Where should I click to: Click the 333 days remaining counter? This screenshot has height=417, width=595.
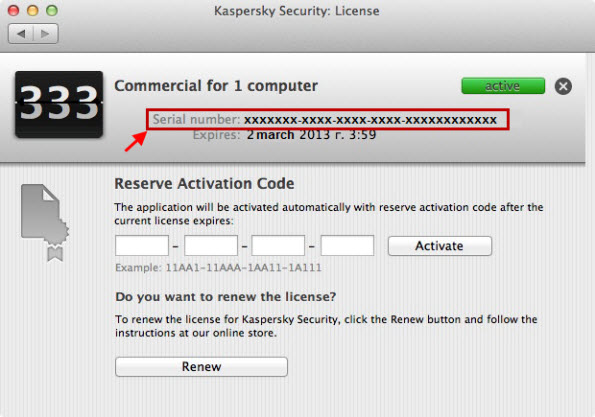pos(59,104)
